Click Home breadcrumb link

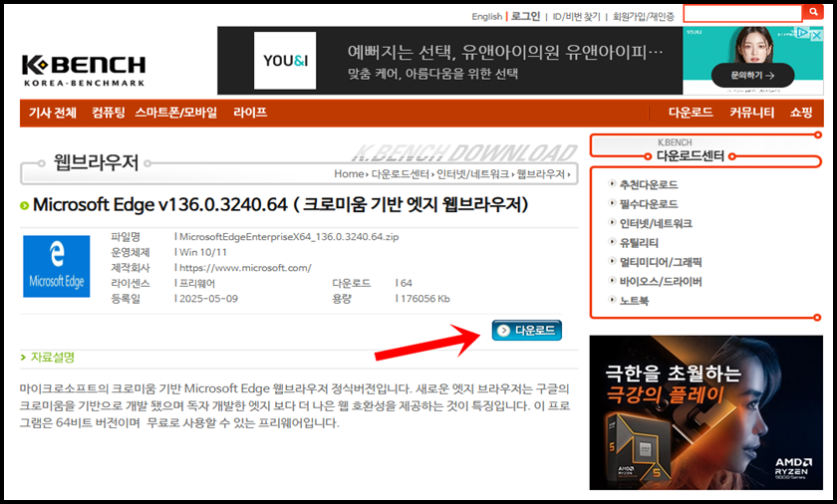pos(349,174)
